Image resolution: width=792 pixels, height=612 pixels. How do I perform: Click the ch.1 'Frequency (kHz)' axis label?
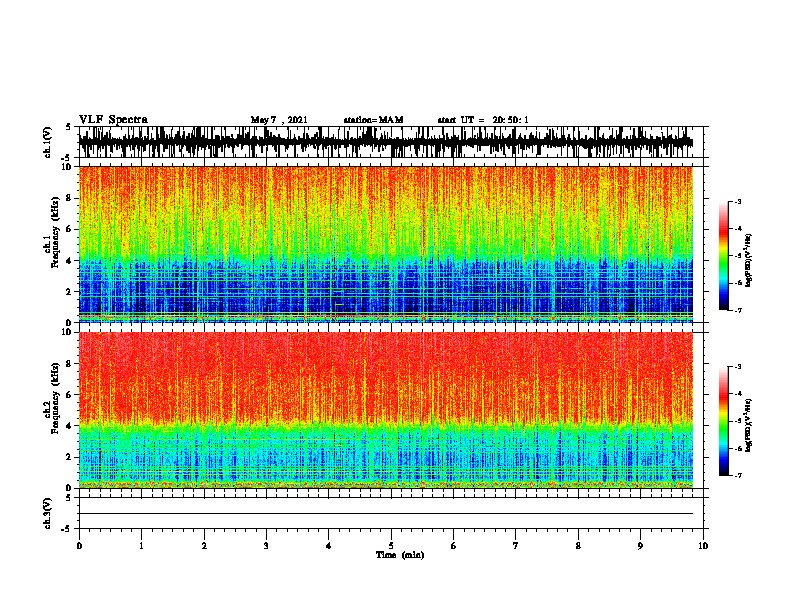tap(55, 233)
